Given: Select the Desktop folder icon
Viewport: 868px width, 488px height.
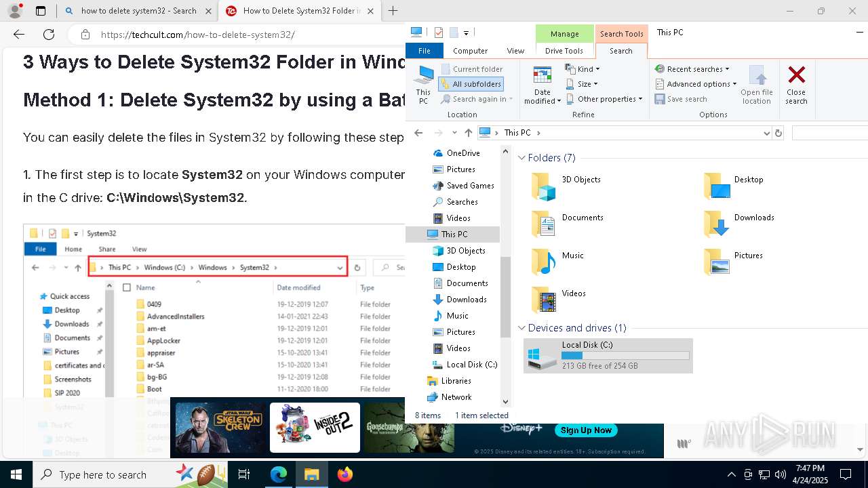Looking at the screenshot, I should point(716,186).
